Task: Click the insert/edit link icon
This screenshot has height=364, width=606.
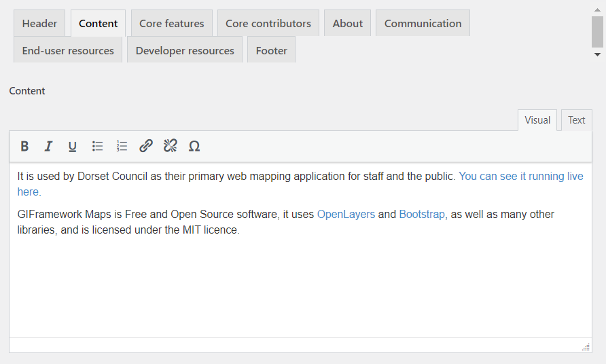Action: [x=146, y=146]
